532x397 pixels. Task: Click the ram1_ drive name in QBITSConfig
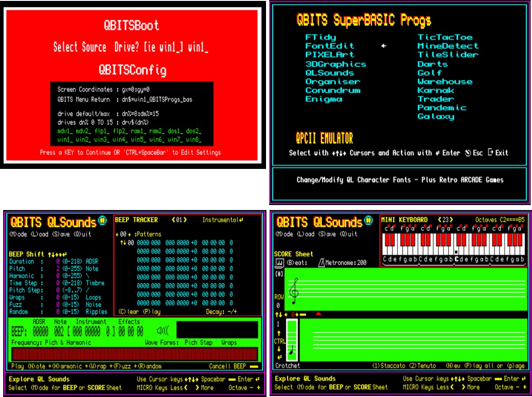click(x=138, y=131)
